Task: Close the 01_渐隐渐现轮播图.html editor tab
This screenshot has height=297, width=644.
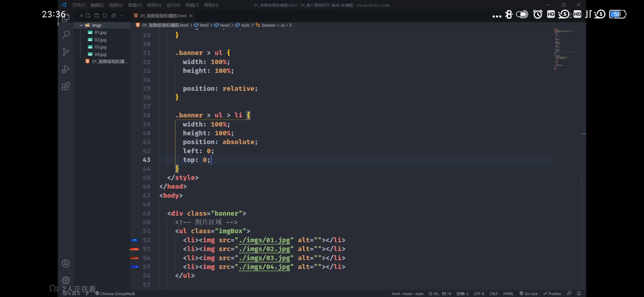Action: pos(191,16)
